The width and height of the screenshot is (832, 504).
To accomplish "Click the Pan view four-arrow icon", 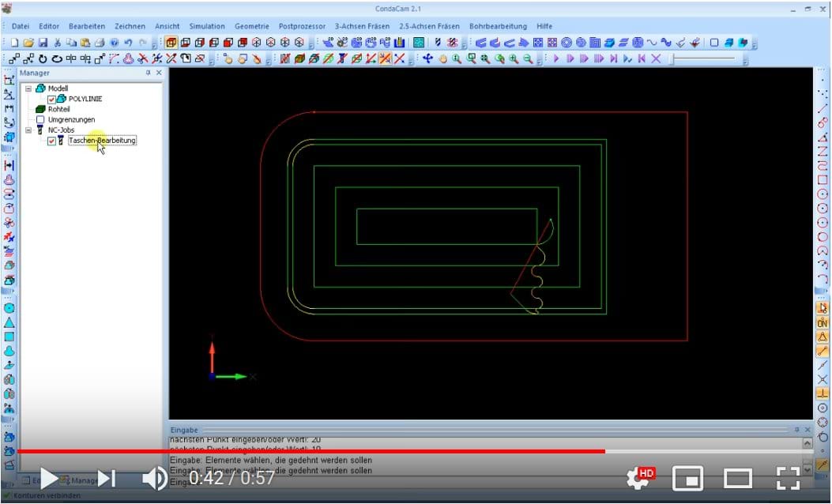I will 428,59.
